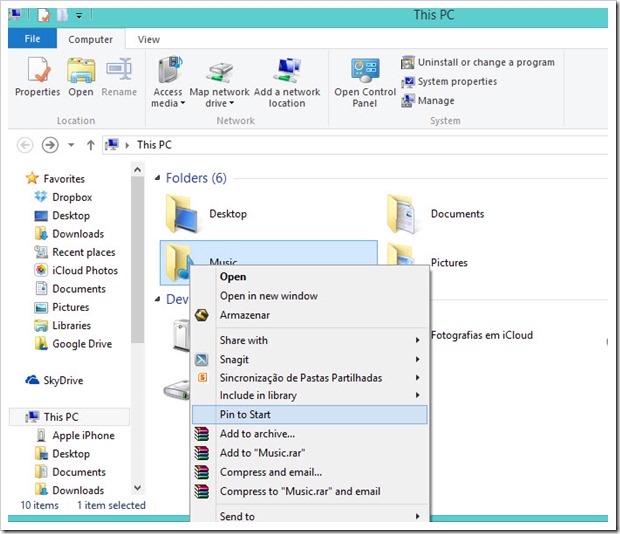Image resolution: width=620 pixels, height=534 pixels.
Task: Select Favorites in the navigation pane
Action: [55, 179]
